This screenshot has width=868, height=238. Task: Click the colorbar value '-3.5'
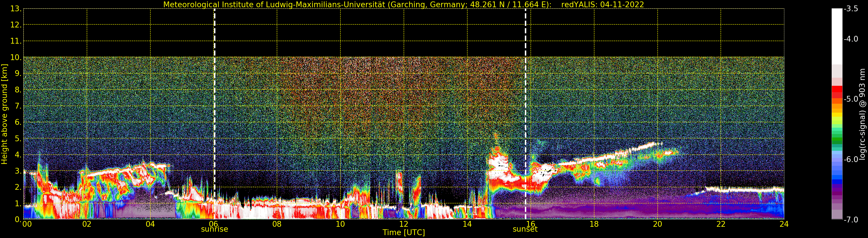coord(851,9)
